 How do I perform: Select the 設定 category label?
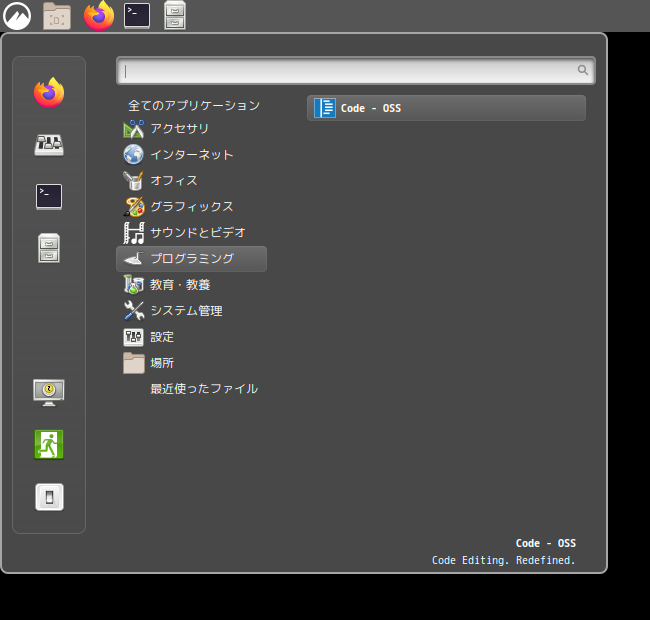pyautogui.click(x=162, y=337)
